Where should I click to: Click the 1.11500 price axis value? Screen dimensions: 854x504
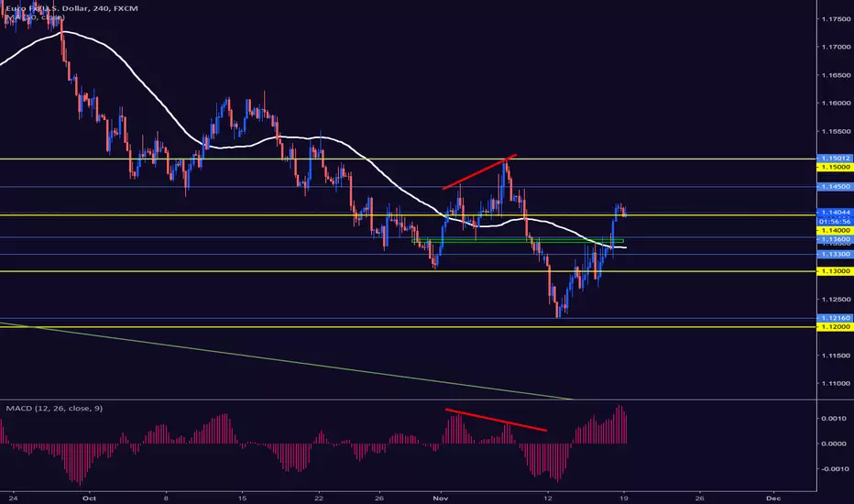[836, 356]
